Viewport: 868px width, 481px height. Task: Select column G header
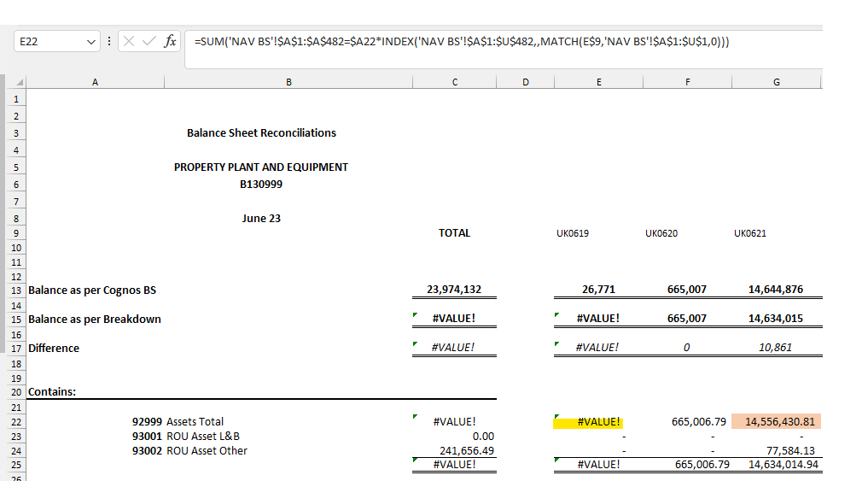(776, 82)
